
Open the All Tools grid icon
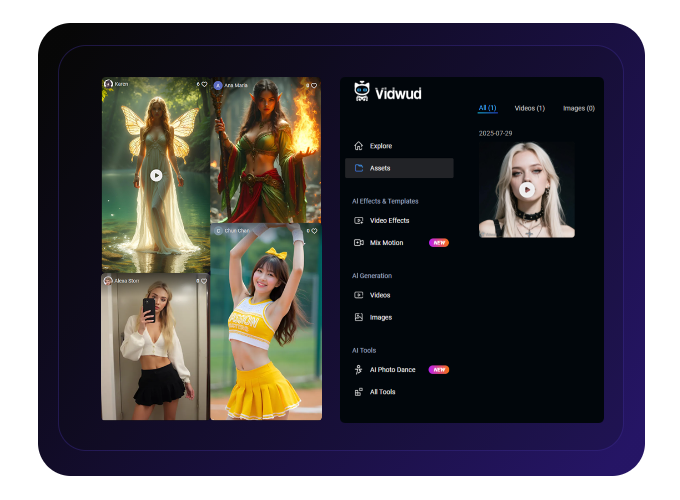359,392
